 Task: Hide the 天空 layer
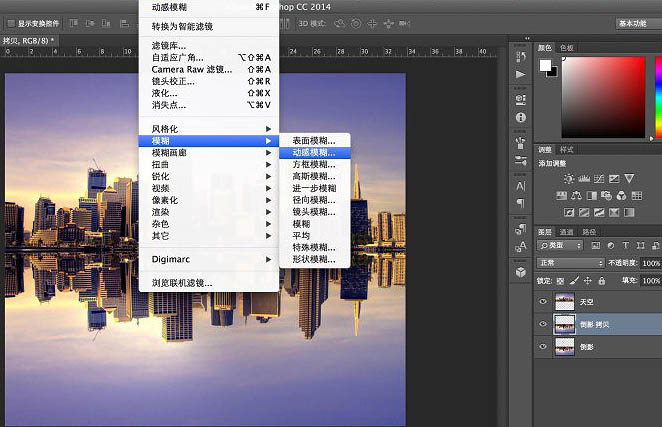click(x=543, y=301)
